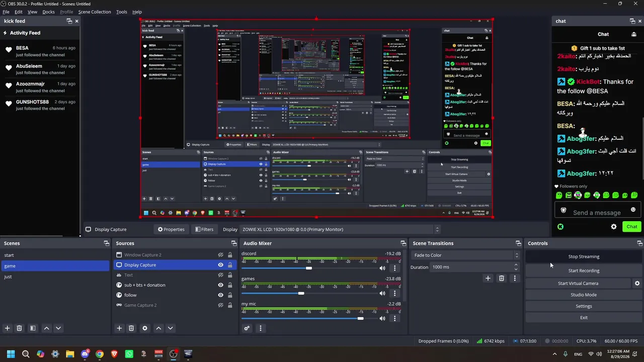Open Google Chrome from the Windows taskbar
Screen dimensions: 644x362
coord(100,354)
